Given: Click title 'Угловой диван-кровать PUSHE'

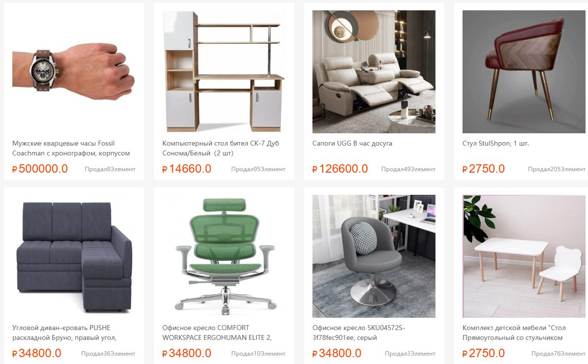Looking at the screenshot, I should (x=64, y=333).
